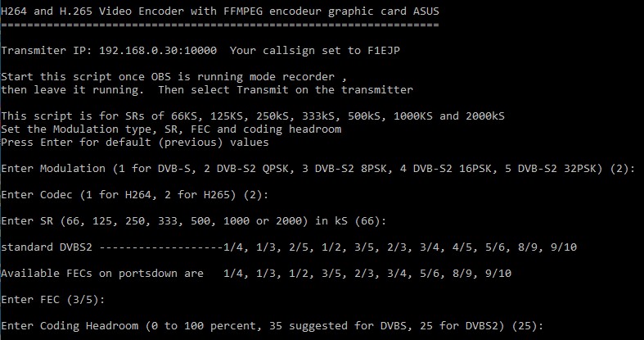Click the Enter Modulation prompt line
The image size is (644, 340).
pyautogui.click(x=317, y=169)
